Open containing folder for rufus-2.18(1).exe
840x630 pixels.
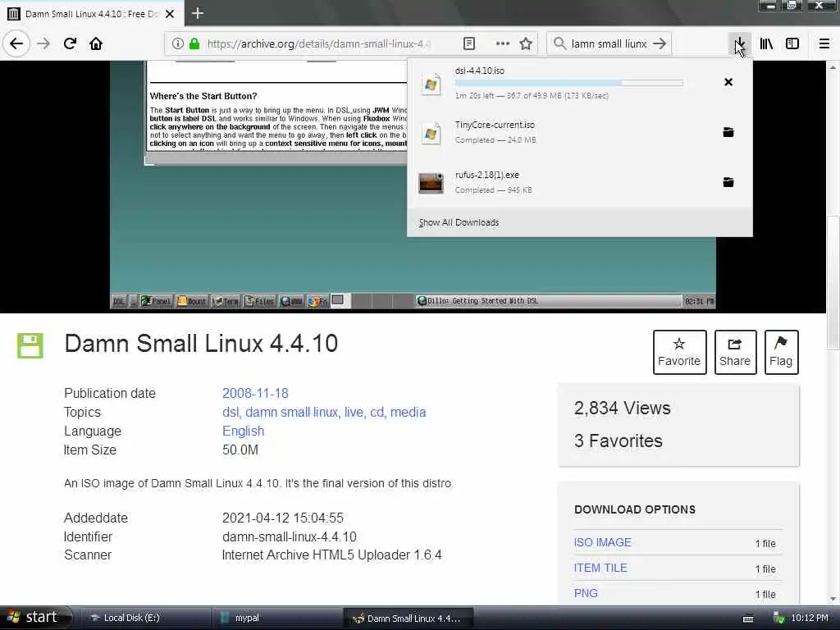point(728,182)
